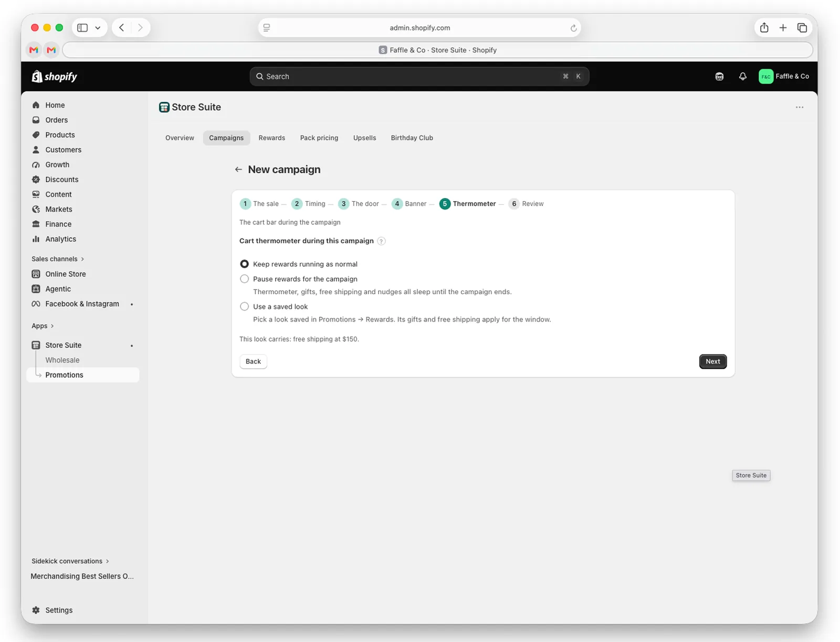840x642 pixels.
Task: Click the back arrow beside New campaign
Action: pyautogui.click(x=238, y=170)
